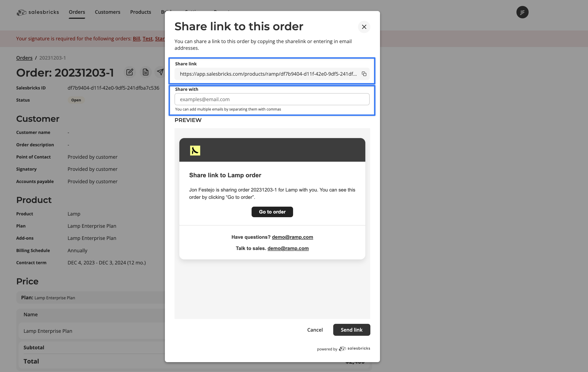Click the paper plane share icon

coord(160,72)
